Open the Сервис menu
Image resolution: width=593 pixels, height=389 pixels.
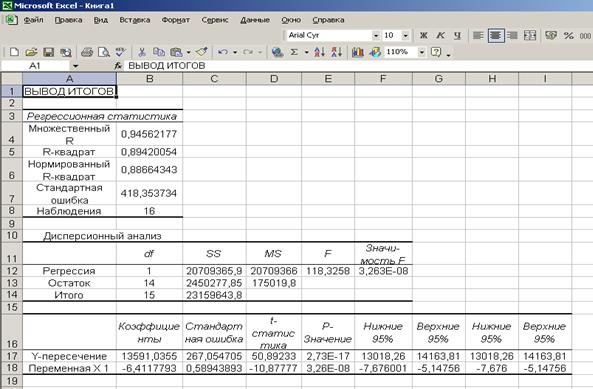click(x=215, y=20)
